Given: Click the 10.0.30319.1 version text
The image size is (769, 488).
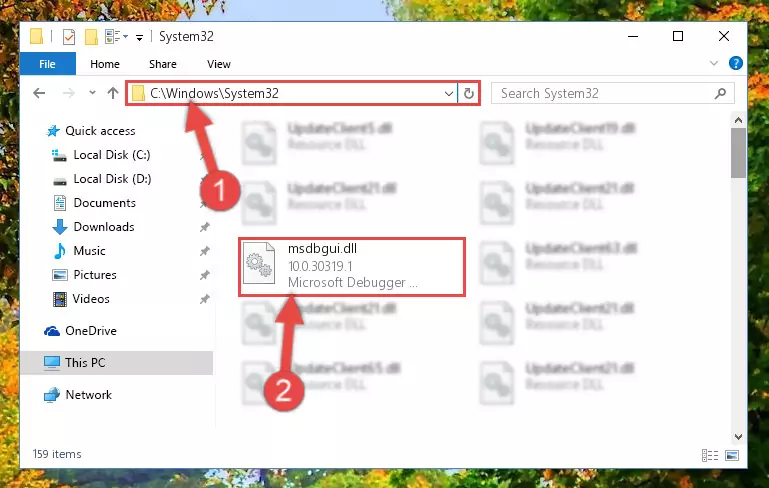Looking at the screenshot, I should pyautogui.click(x=320, y=266).
